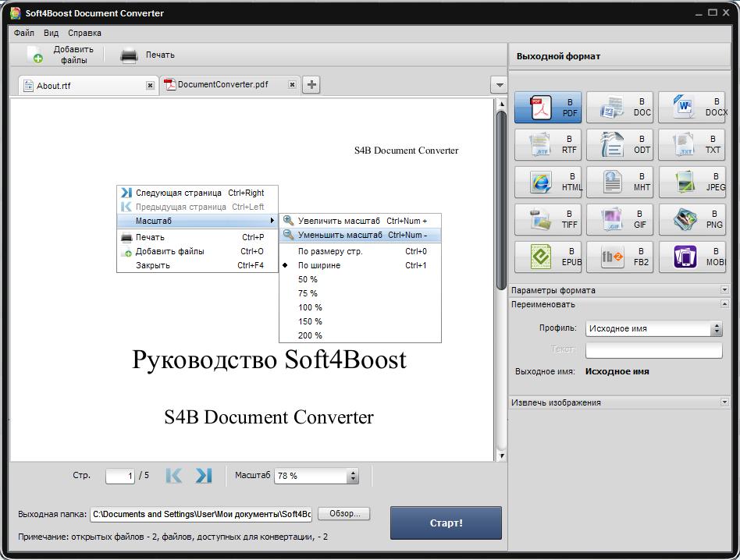
Task: Close the DocumentConverter.pdf tab
Action: tap(293, 84)
